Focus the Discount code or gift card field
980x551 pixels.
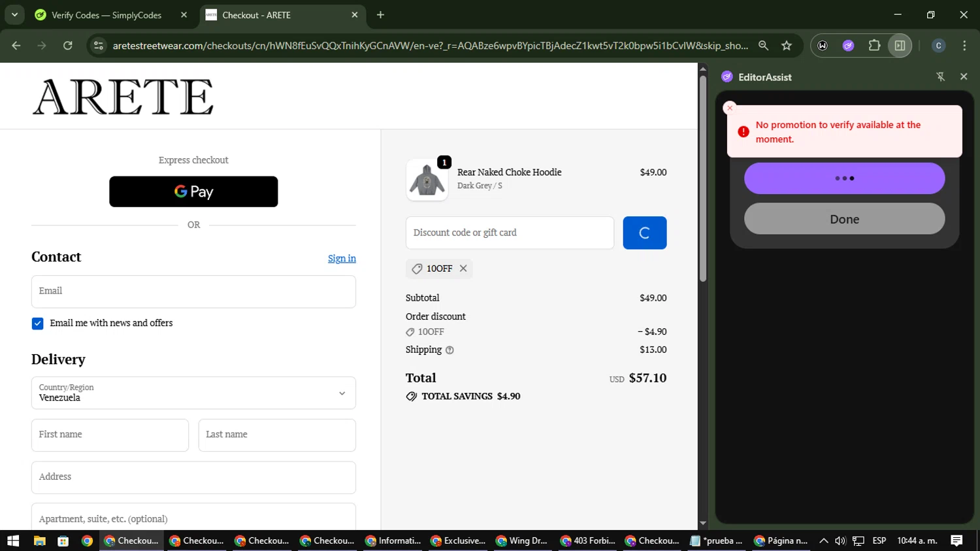point(510,233)
